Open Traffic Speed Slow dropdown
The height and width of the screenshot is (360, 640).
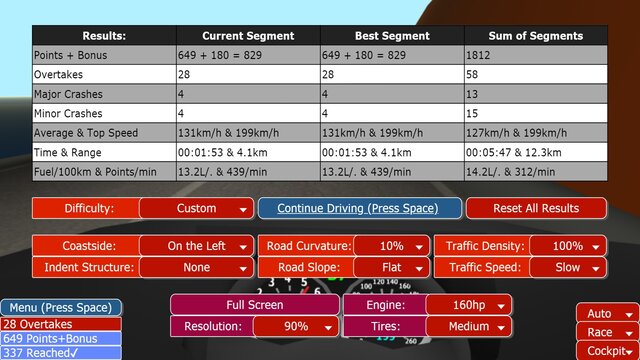coord(568,267)
